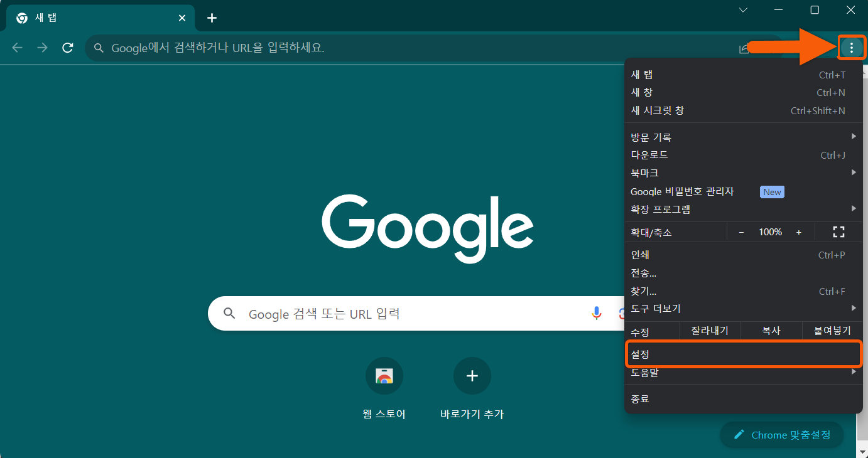The width and height of the screenshot is (868, 458).
Task: Expand the 북마크 submenu
Action: pyautogui.click(x=744, y=173)
